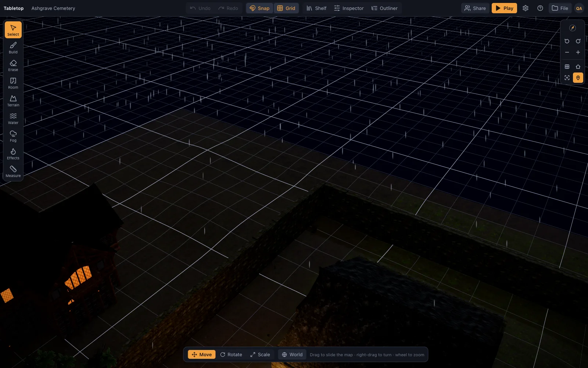Switch to top-down grid view
Viewport: 588px width, 368px height.
point(567,67)
